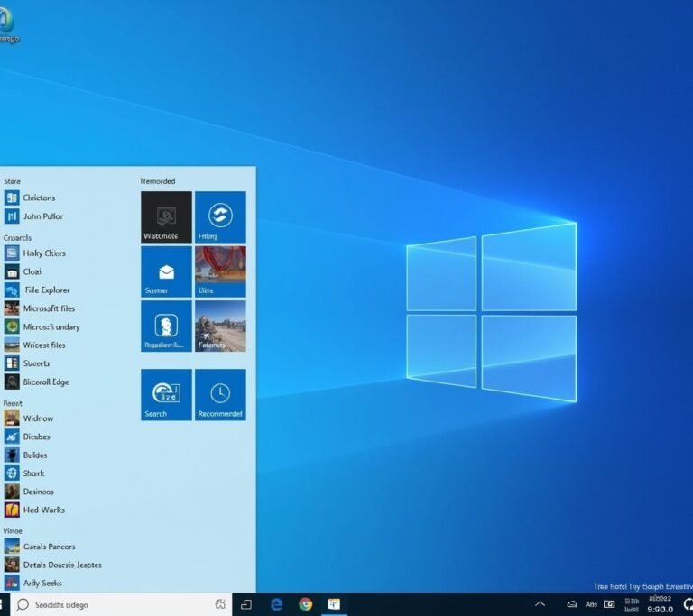Launch the Shork app icon

[x=12, y=473]
